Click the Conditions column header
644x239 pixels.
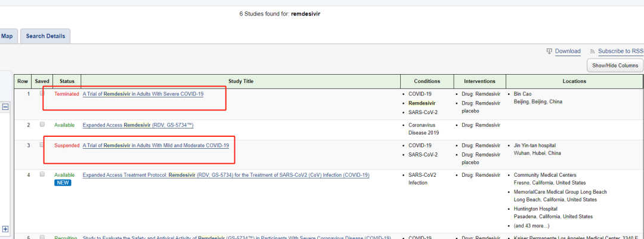tap(427, 81)
